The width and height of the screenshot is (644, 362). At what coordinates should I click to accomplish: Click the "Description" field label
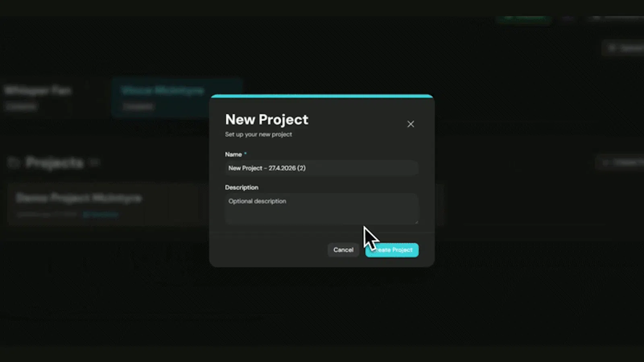click(242, 187)
